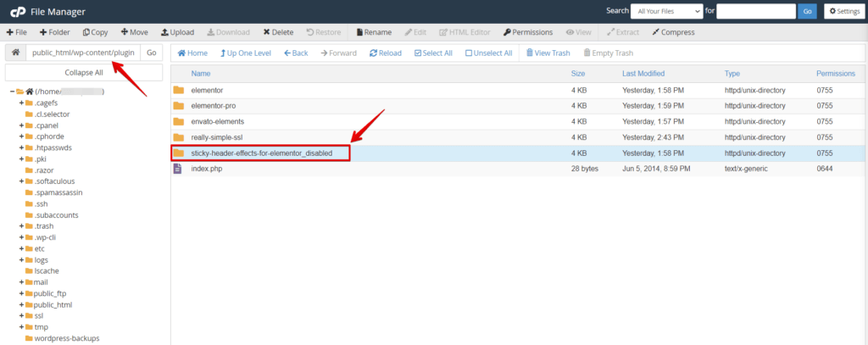Click the Forward navigation link

[338, 53]
